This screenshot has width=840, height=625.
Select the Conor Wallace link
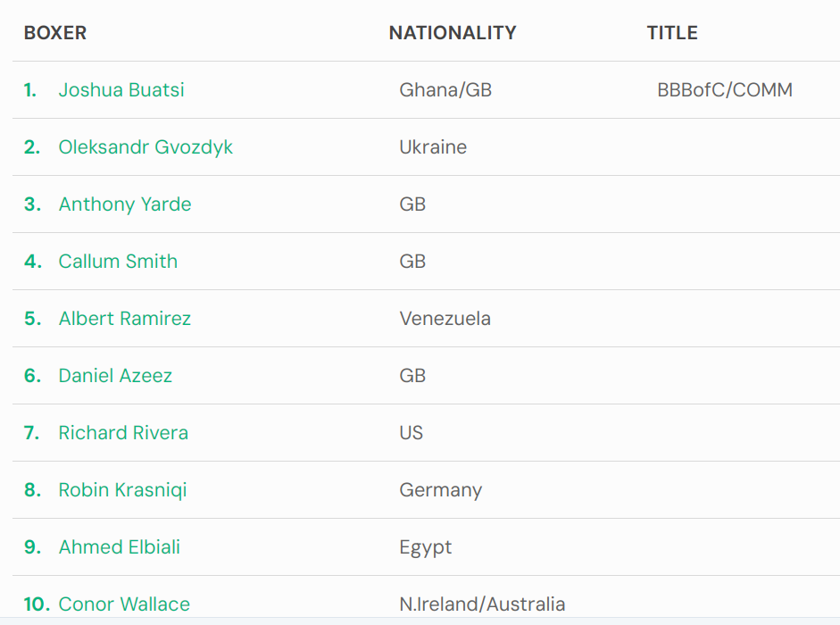click(x=124, y=604)
